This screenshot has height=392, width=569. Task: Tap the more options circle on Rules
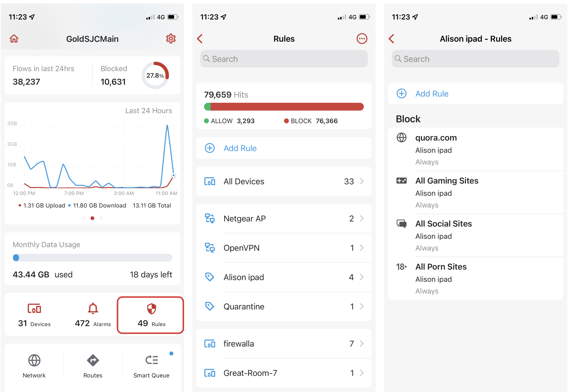coord(361,38)
